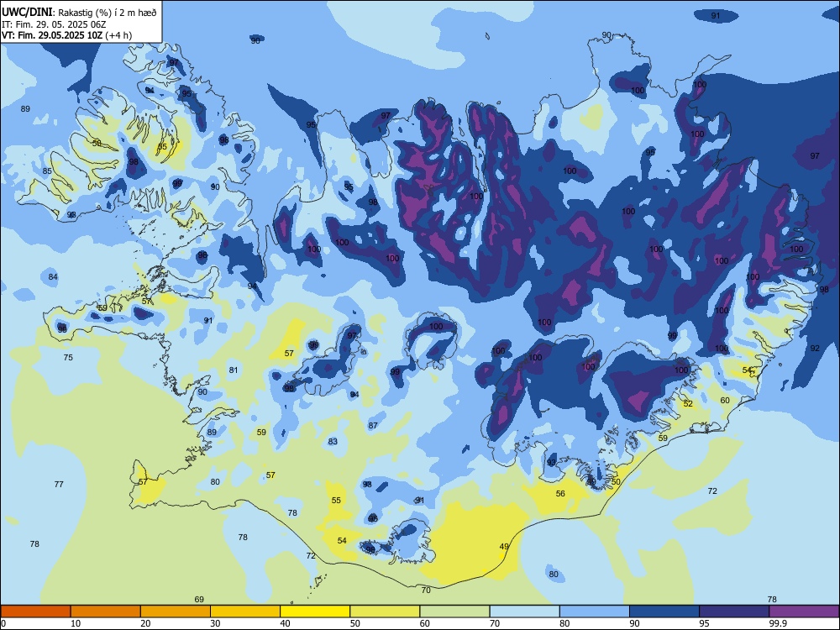Select the '69' value over the sea
The image size is (840, 630).
pyautogui.click(x=199, y=600)
